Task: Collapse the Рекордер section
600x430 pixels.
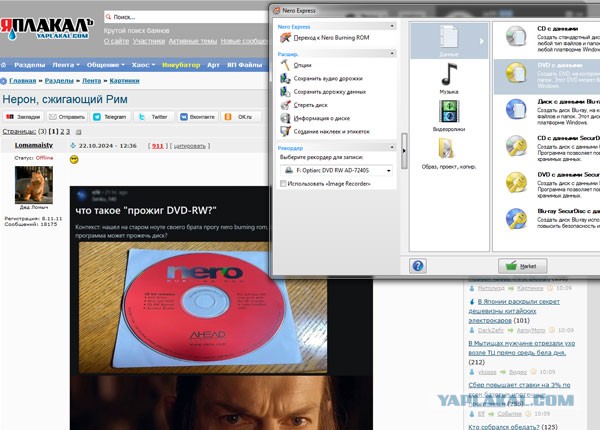Action: click(392, 147)
